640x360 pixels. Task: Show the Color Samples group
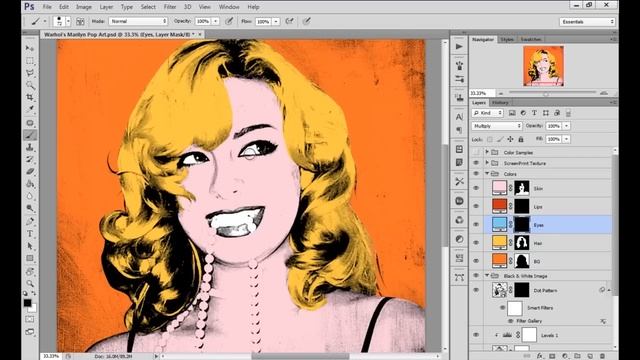click(x=476, y=152)
